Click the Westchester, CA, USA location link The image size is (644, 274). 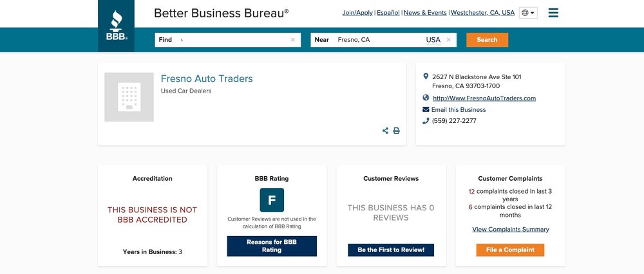tap(482, 13)
